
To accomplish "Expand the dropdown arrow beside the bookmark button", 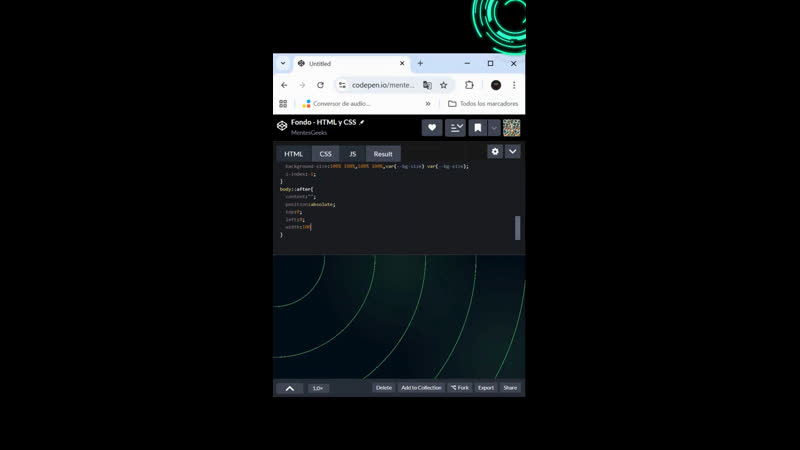I will (493, 128).
